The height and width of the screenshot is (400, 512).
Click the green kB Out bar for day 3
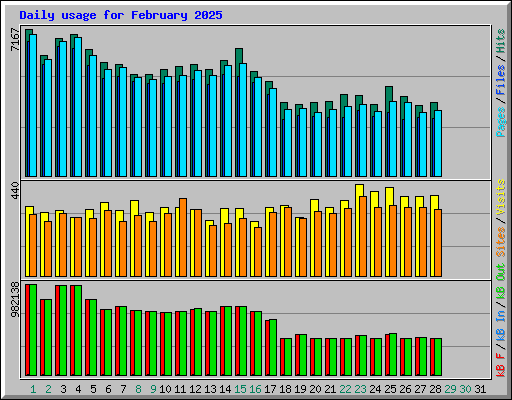tap(63, 331)
